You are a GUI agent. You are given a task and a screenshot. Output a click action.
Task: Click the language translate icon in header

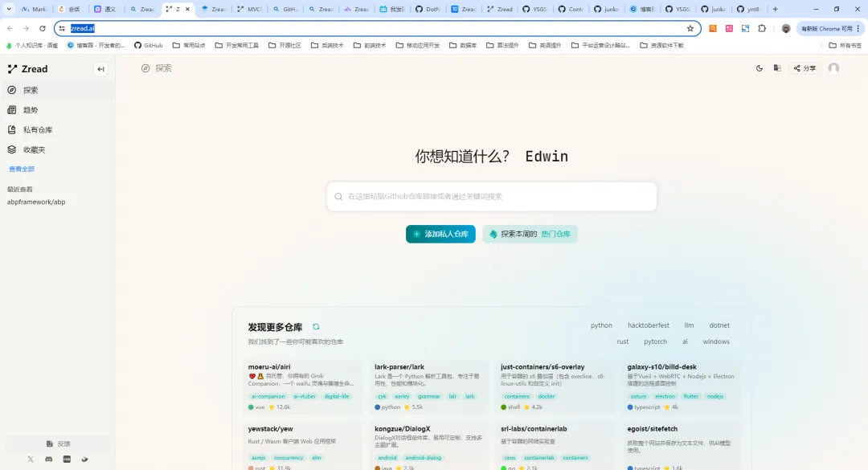coord(777,68)
